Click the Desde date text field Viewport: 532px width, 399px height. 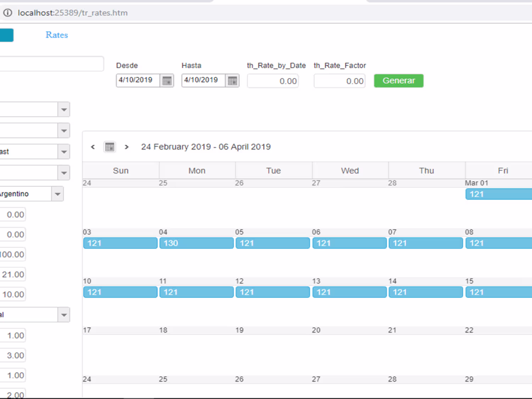coord(138,81)
